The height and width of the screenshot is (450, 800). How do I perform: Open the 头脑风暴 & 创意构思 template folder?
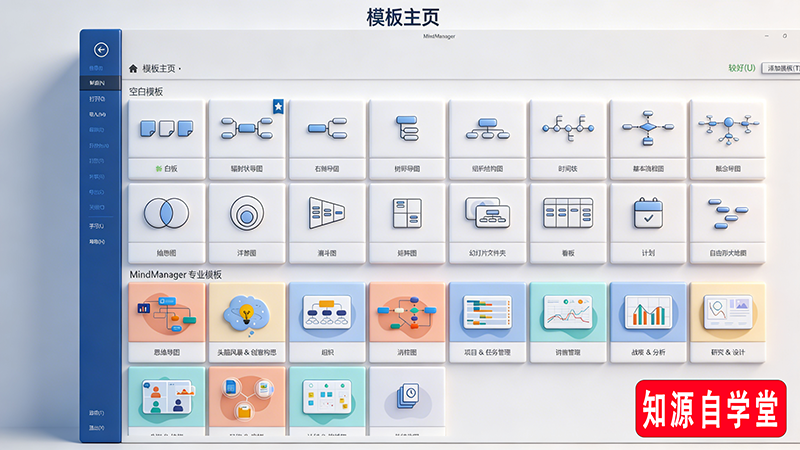246,322
